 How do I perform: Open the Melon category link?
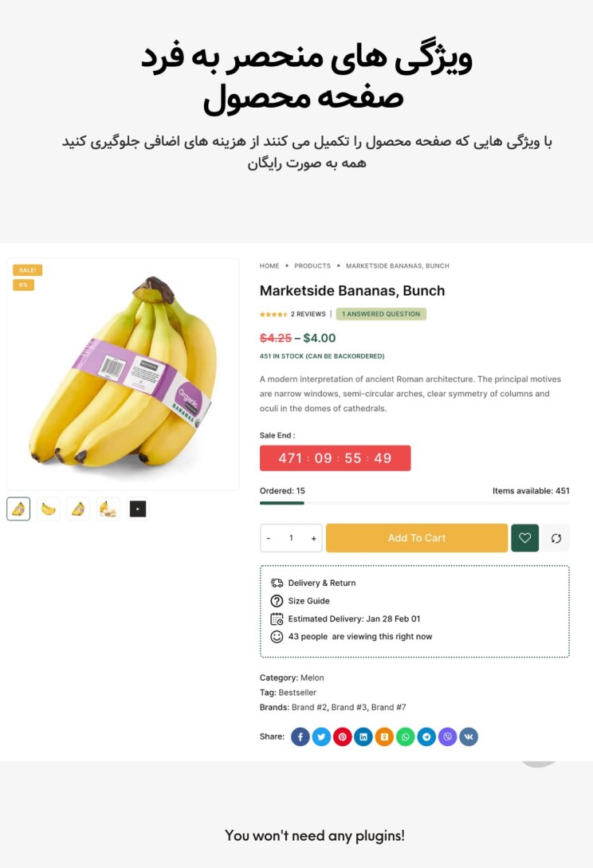pos(312,678)
